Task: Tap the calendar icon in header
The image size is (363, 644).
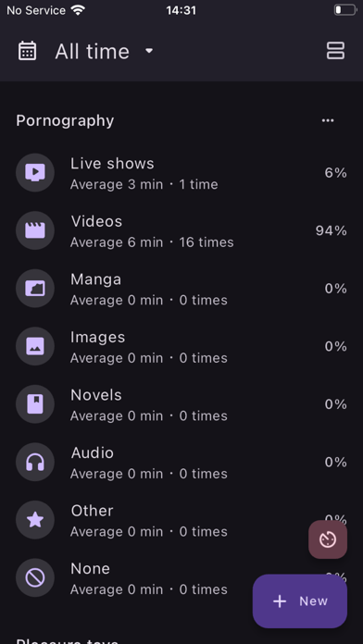Action: click(x=28, y=51)
